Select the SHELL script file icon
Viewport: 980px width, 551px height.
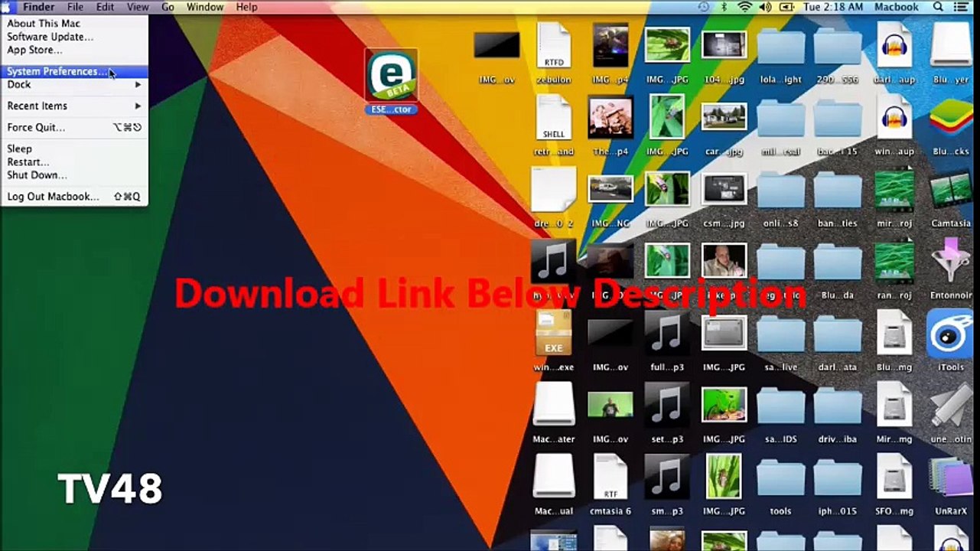(553, 118)
